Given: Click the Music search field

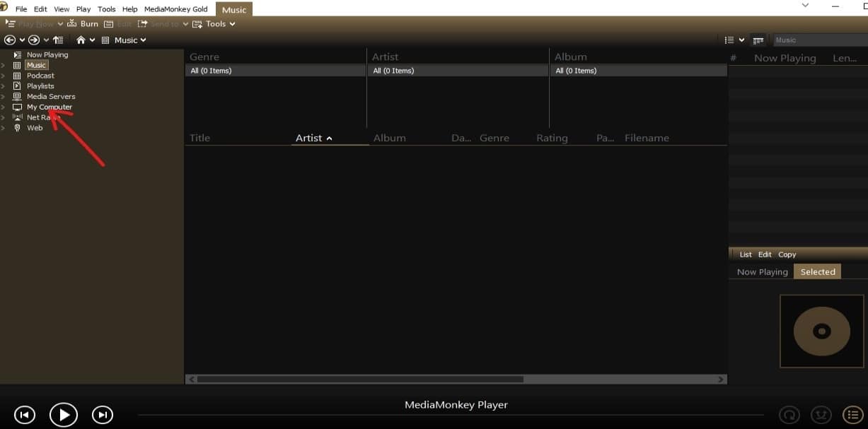Looking at the screenshot, I should coord(821,40).
